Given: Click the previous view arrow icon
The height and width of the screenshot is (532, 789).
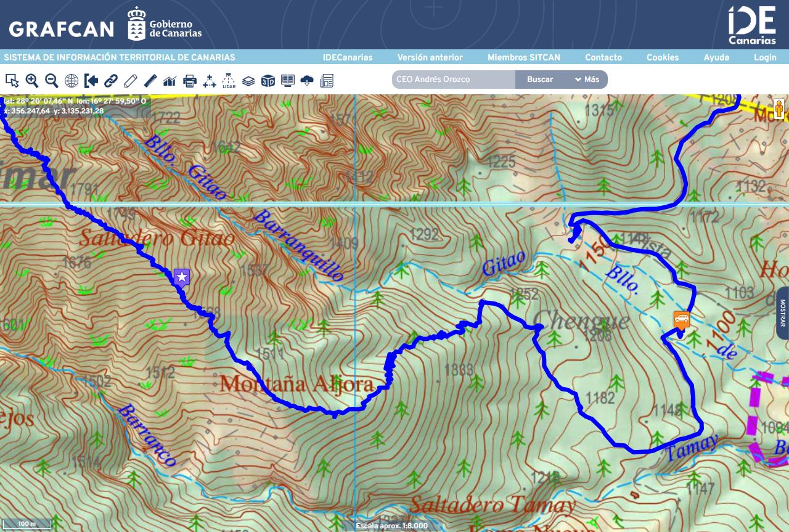Looking at the screenshot, I should coord(91,80).
